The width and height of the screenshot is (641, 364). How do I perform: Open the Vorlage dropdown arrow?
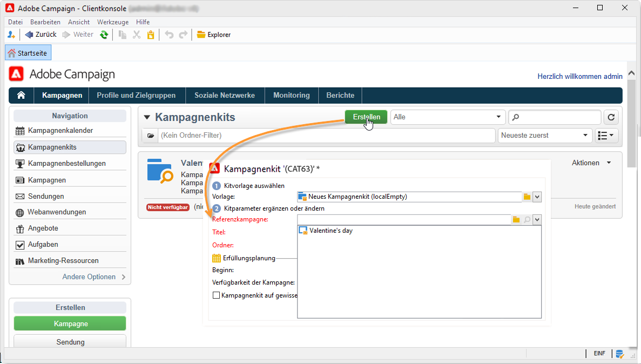537,197
